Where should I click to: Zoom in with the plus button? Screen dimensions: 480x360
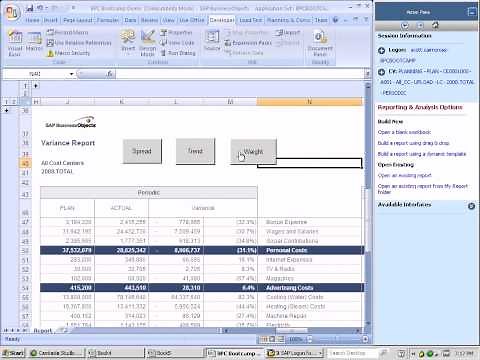pos(365,339)
